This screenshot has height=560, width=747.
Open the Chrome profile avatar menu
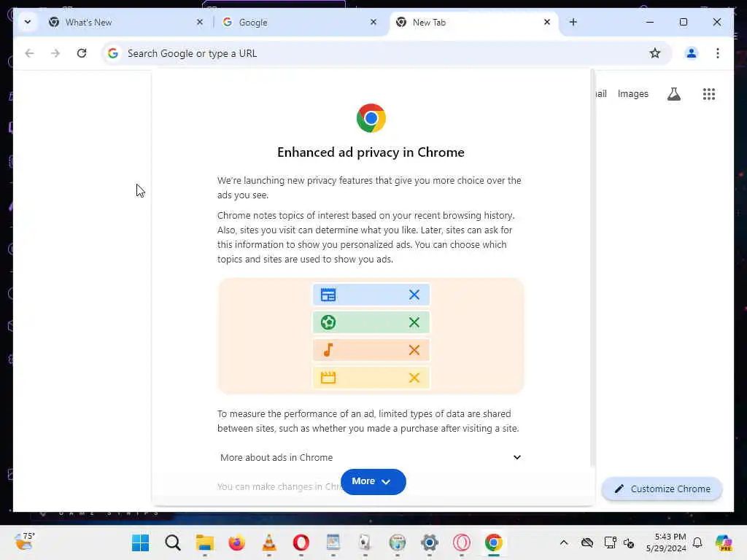(x=692, y=53)
